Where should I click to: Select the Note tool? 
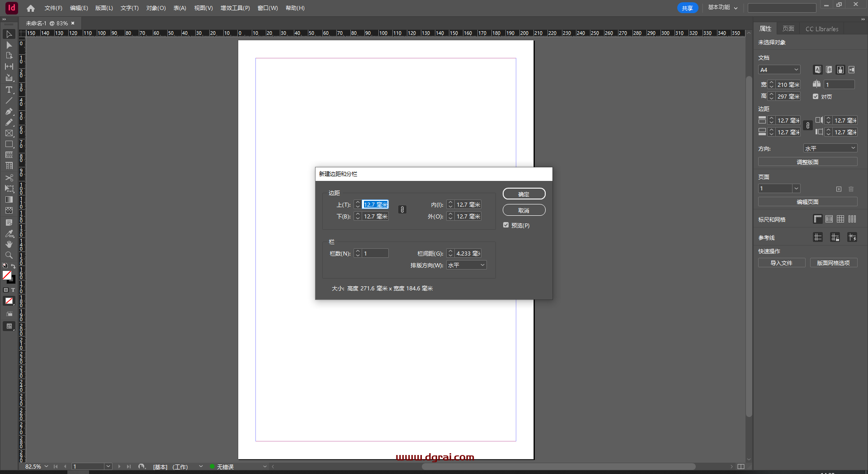click(9, 223)
